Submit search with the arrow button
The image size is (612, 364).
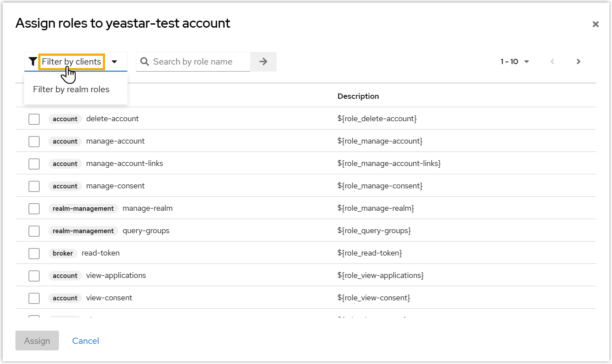[263, 62]
